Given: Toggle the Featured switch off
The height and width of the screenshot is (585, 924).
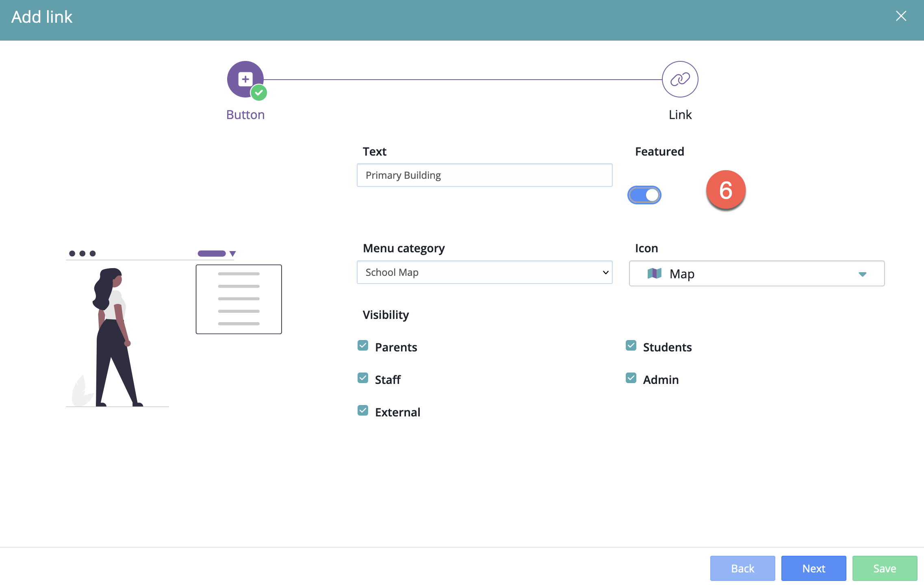Looking at the screenshot, I should click(644, 195).
